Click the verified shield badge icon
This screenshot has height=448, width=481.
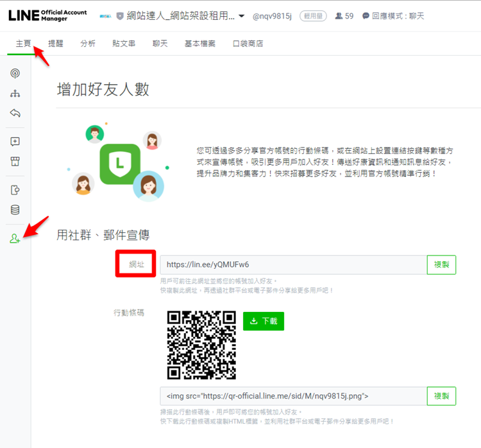(x=120, y=16)
